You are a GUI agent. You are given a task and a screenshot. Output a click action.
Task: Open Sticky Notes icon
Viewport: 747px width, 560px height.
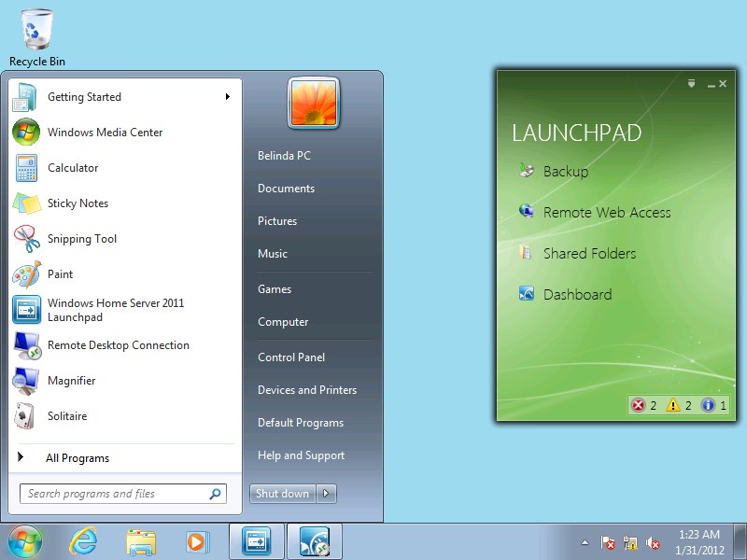coord(26,203)
